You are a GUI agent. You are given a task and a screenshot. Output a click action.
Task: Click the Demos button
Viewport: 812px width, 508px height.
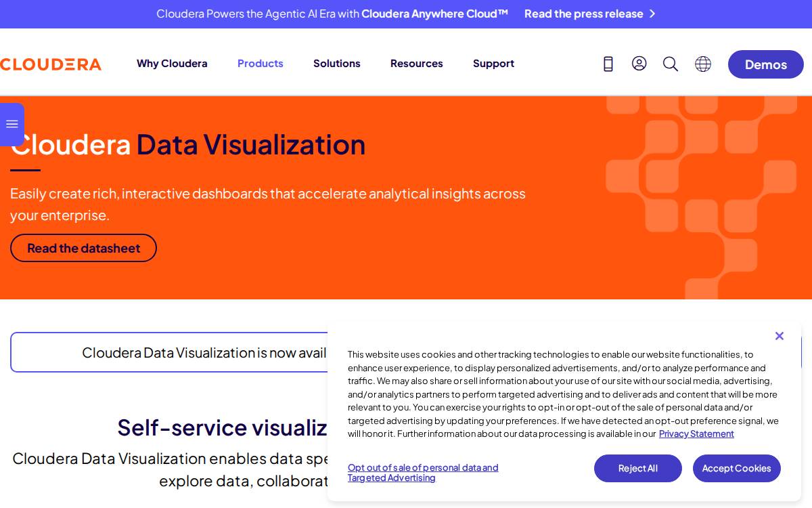pos(766,64)
